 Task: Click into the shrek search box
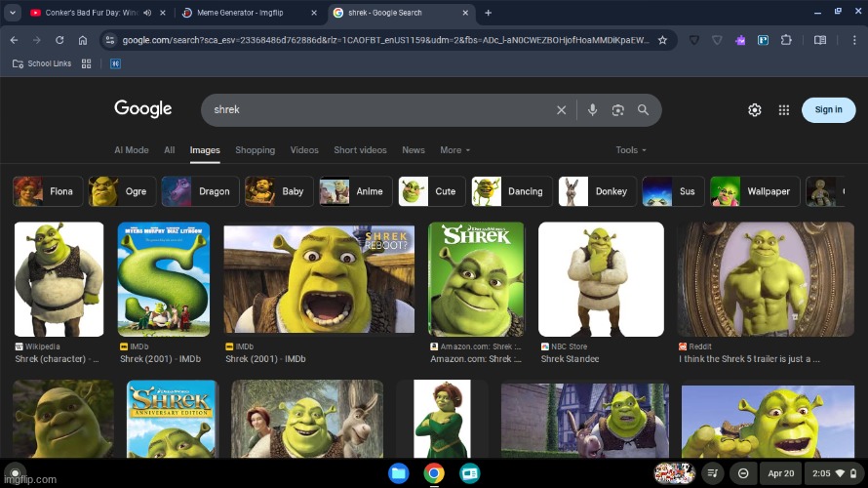382,109
